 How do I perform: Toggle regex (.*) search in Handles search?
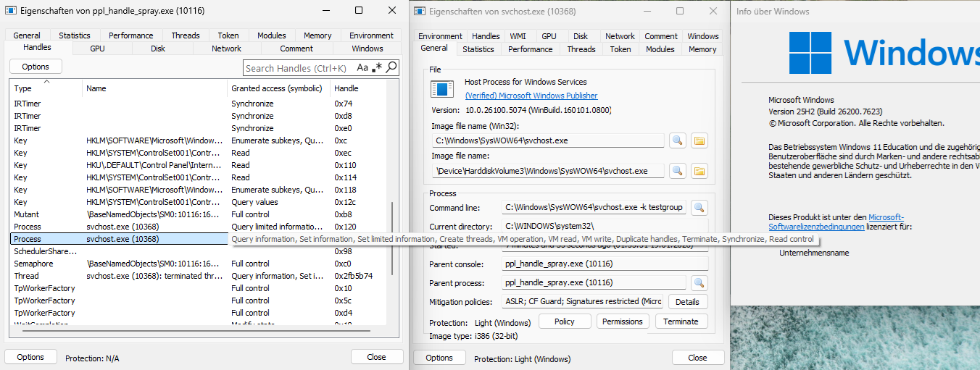(377, 67)
